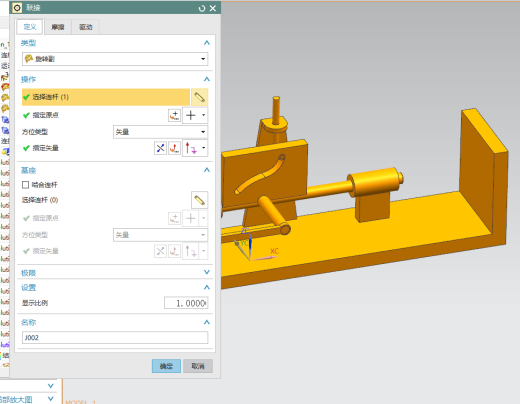Viewport: 520px width, 404px height.
Task: Open the vector dialog icon beside Specify Vector
Action: pos(174,148)
